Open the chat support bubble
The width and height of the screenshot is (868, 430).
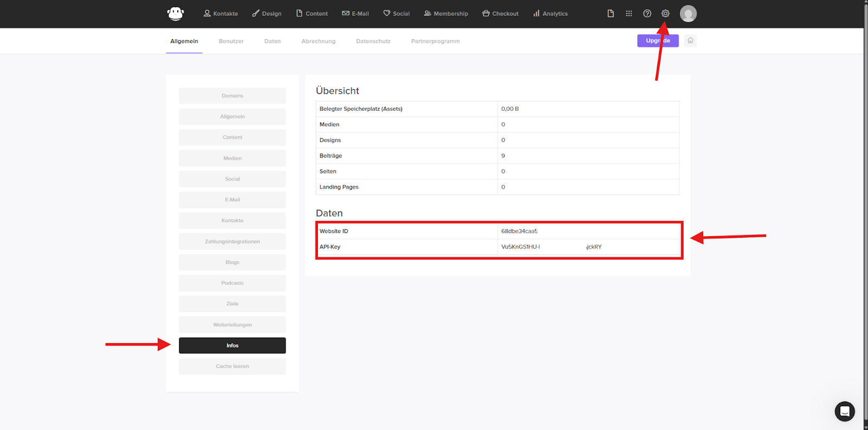(845, 412)
